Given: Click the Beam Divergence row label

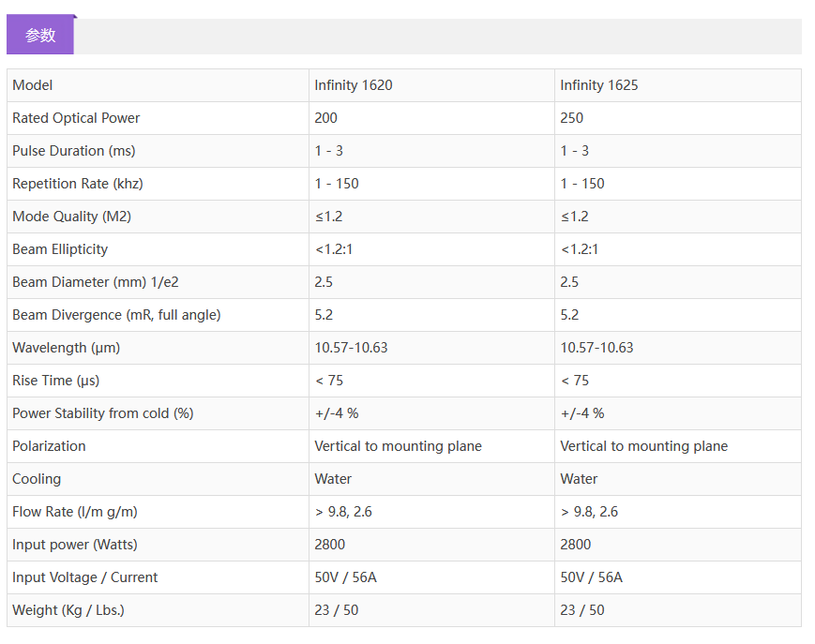Looking at the screenshot, I should pos(116,315).
